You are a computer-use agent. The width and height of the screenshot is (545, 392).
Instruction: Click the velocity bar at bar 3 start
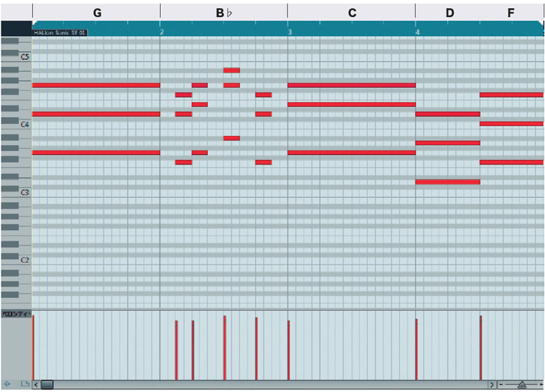288,350
